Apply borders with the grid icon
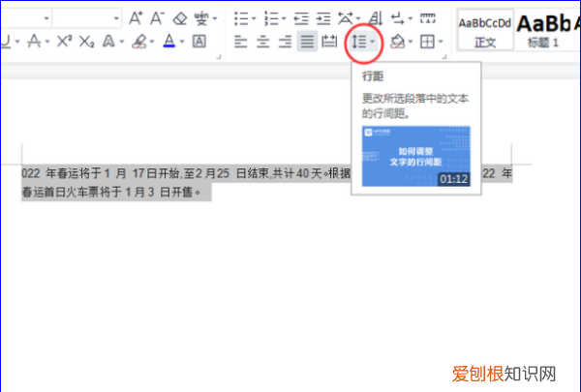The height and width of the screenshot is (392, 581). [x=427, y=42]
